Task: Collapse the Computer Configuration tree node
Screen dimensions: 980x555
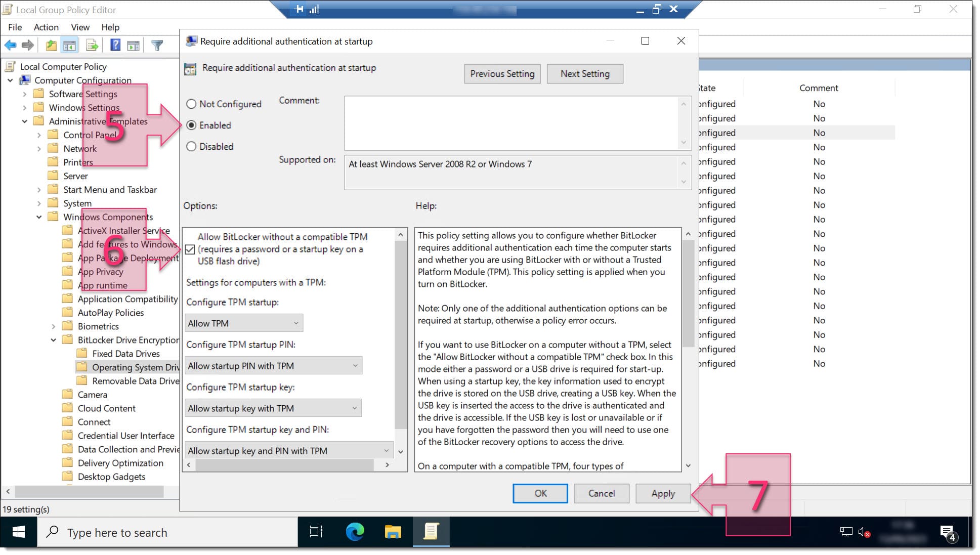Action: point(10,80)
